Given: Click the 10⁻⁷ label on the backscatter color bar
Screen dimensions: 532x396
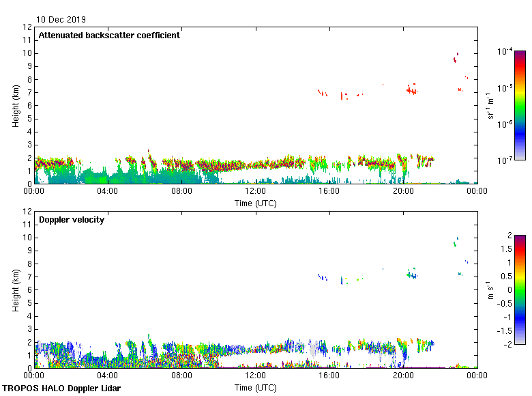Looking at the screenshot, I should [x=505, y=160].
